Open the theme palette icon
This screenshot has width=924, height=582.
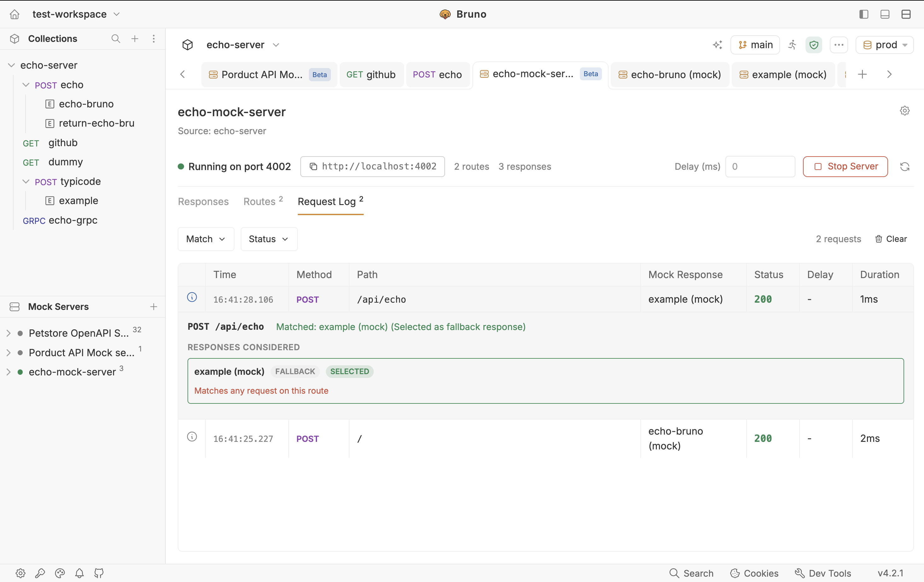(60, 573)
